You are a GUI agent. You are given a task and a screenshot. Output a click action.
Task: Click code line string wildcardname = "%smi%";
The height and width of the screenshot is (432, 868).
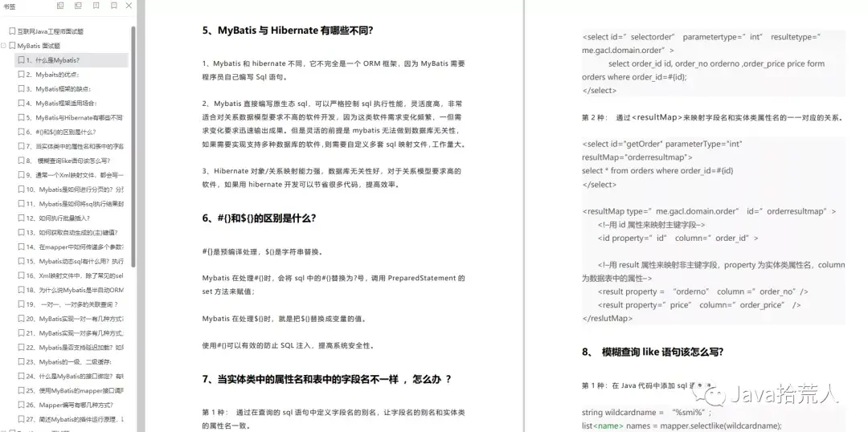[646, 413]
